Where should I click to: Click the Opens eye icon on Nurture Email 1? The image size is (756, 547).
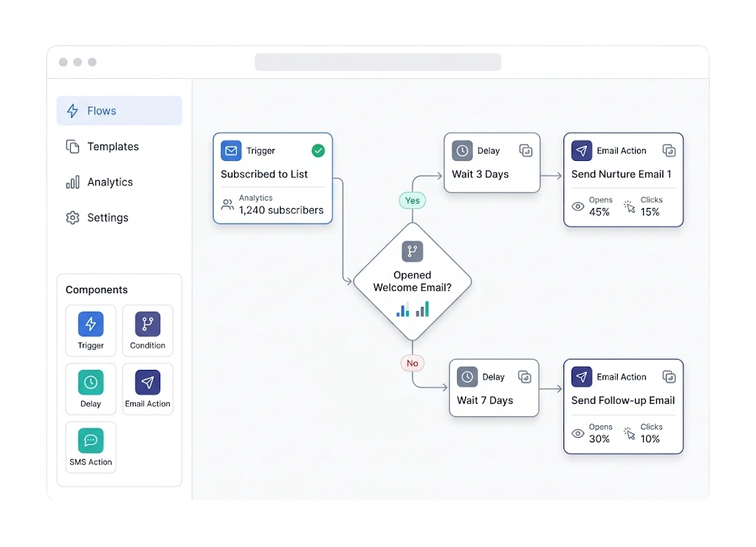point(577,207)
